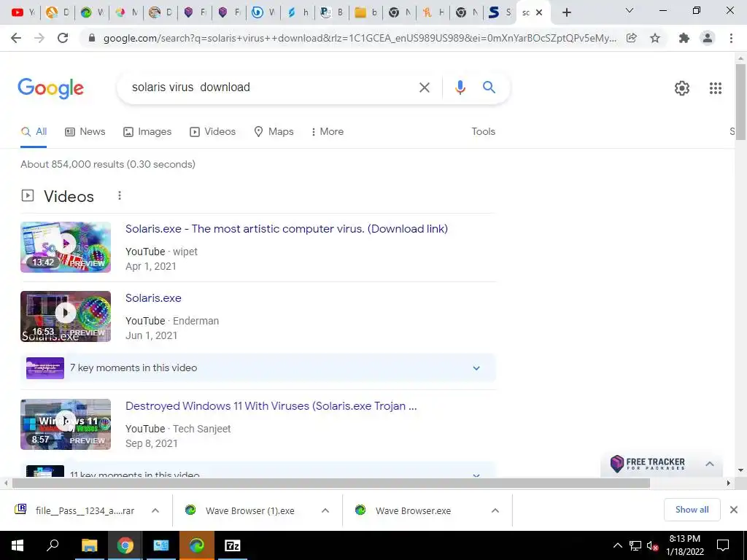Click the address bar URL
This screenshot has height=560, width=747.
[x=360, y=38]
